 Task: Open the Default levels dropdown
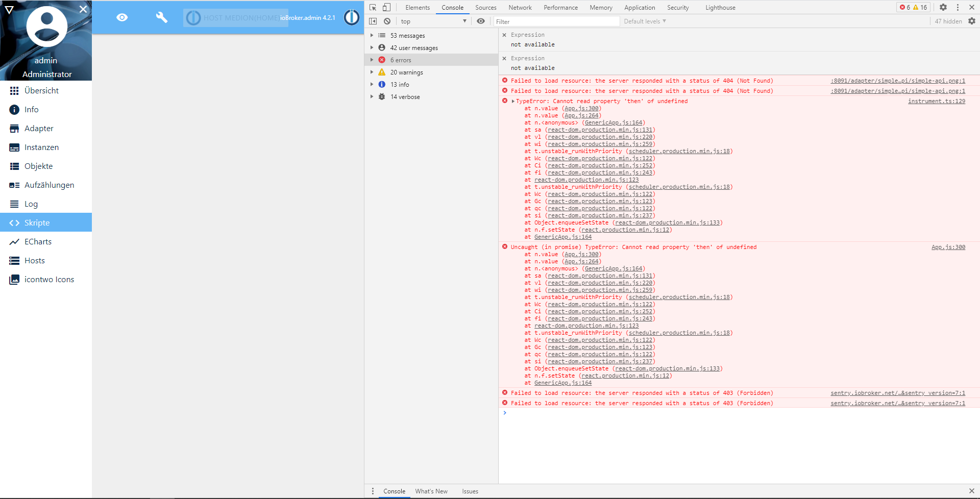pyautogui.click(x=645, y=21)
